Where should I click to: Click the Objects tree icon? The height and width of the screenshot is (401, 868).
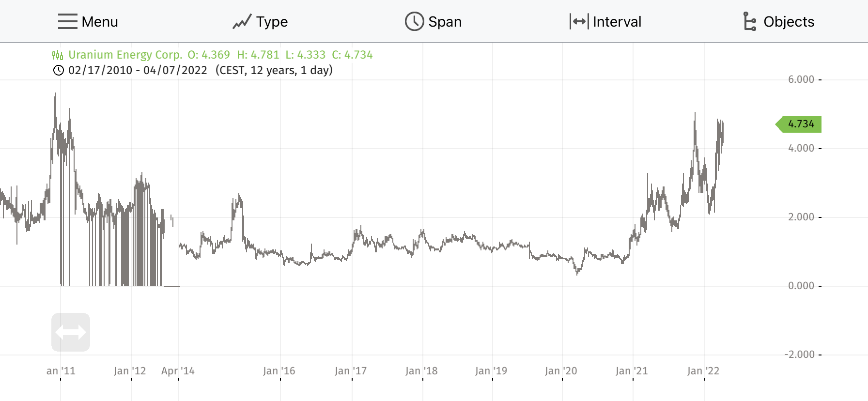[x=749, y=22]
